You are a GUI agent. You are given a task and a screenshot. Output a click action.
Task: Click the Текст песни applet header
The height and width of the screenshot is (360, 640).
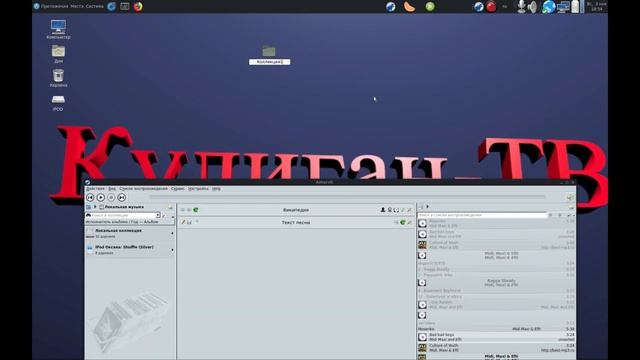coord(296,222)
